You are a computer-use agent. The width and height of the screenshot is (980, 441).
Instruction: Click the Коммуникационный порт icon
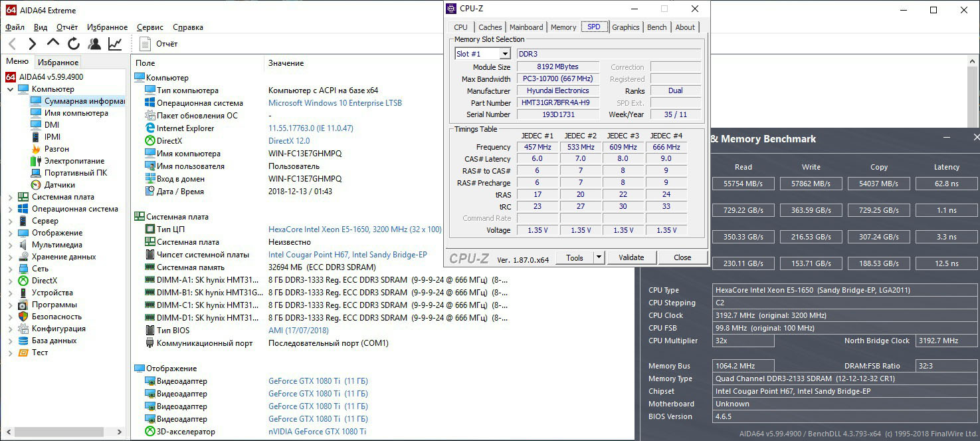[x=150, y=343]
